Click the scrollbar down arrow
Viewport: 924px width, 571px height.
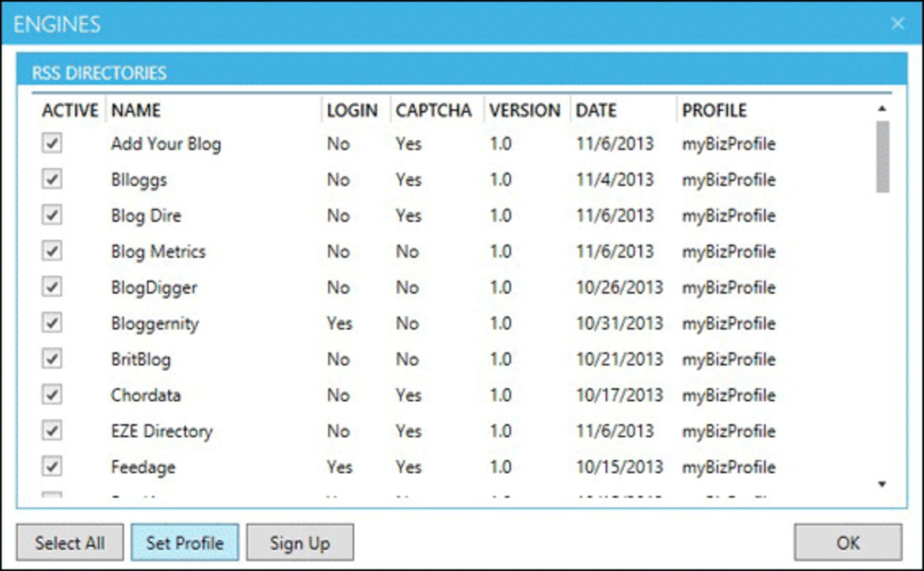[883, 484]
